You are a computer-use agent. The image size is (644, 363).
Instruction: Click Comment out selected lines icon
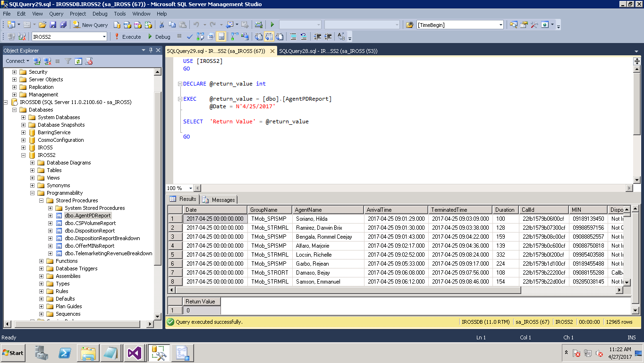point(293,36)
